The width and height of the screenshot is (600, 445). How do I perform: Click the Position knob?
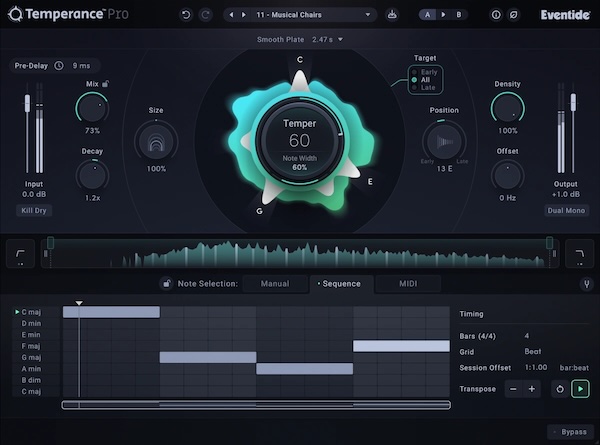(444, 142)
